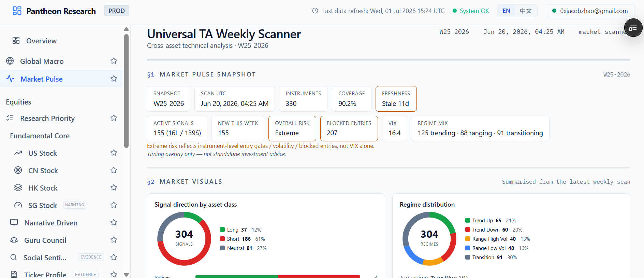Select the EN language button
The image size is (644, 278).
click(x=507, y=11)
